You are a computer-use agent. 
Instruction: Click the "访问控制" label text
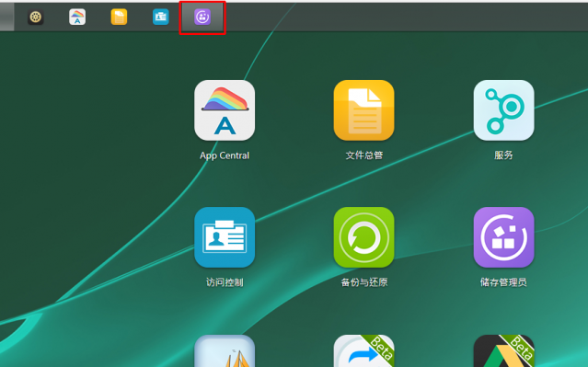[225, 282]
